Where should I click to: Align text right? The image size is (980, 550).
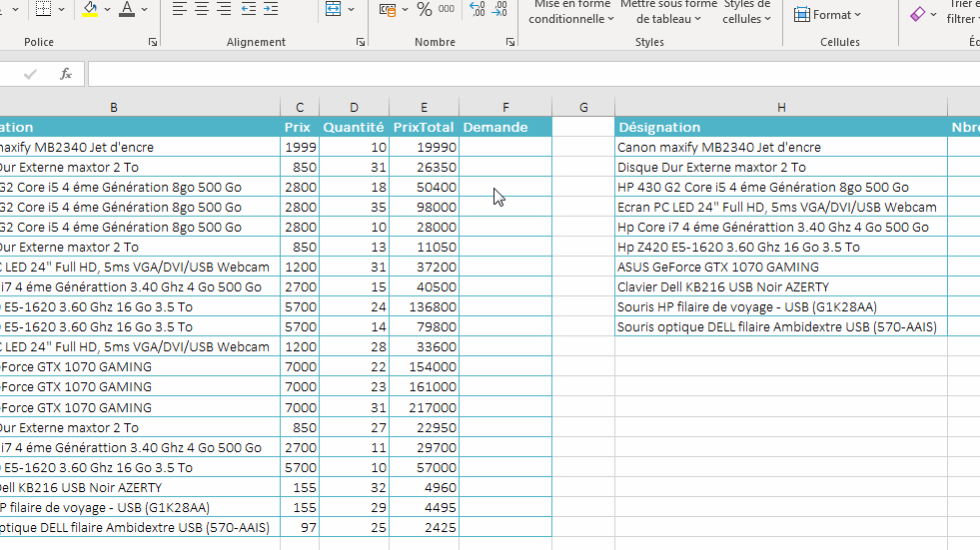tap(224, 9)
